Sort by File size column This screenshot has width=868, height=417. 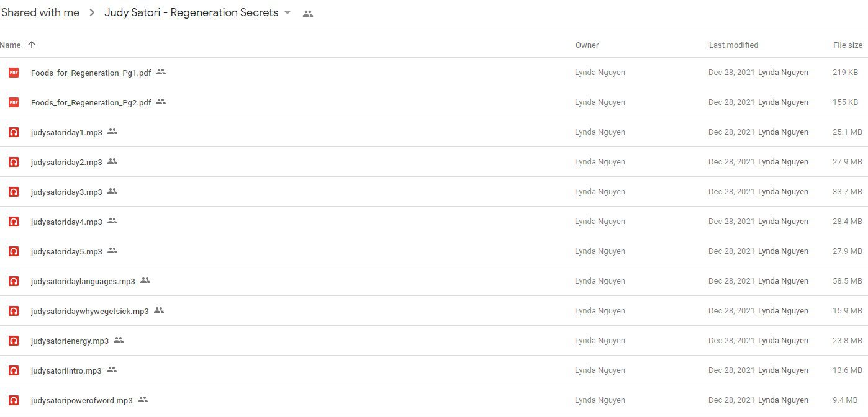[x=848, y=45]
